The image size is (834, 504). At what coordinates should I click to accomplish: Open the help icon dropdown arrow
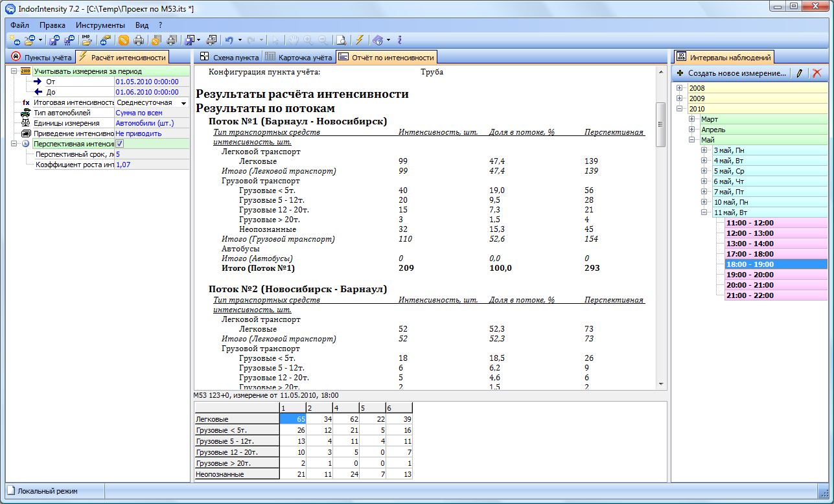(x=388, y=40)
